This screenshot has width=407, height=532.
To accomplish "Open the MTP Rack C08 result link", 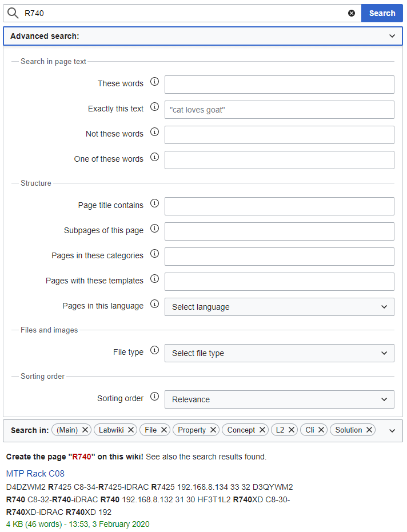I will click(x=35, y=474).
